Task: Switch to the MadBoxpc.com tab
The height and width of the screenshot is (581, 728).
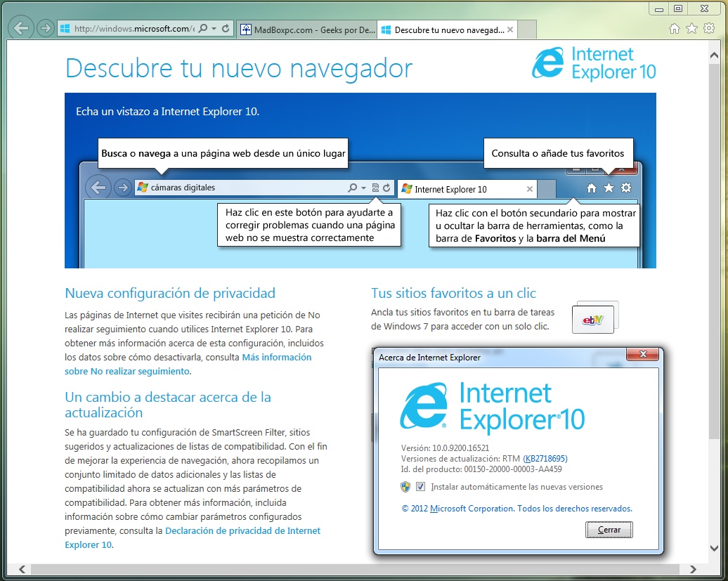Action: (307, 30)
